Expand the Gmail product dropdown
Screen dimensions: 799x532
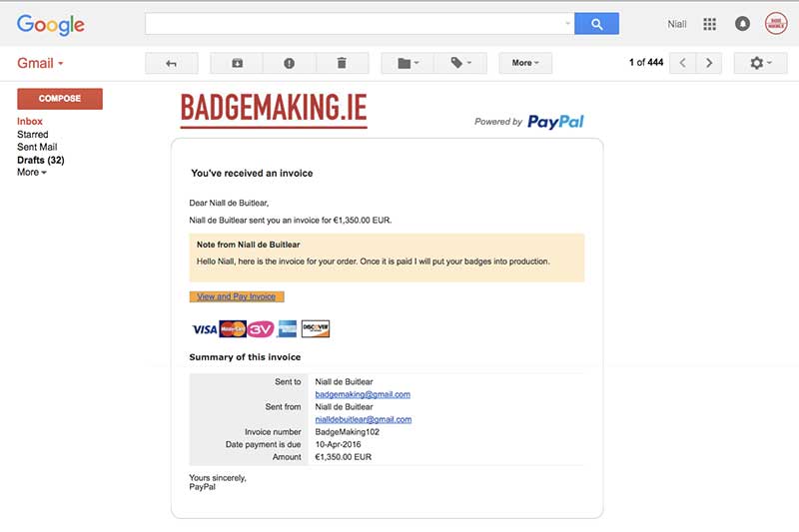(40, 63)
